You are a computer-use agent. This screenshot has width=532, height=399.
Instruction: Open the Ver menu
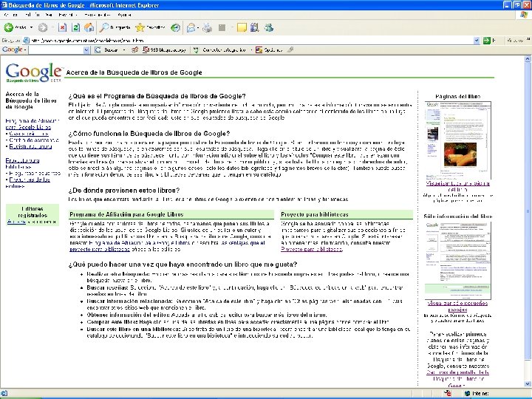pos(49,15)
